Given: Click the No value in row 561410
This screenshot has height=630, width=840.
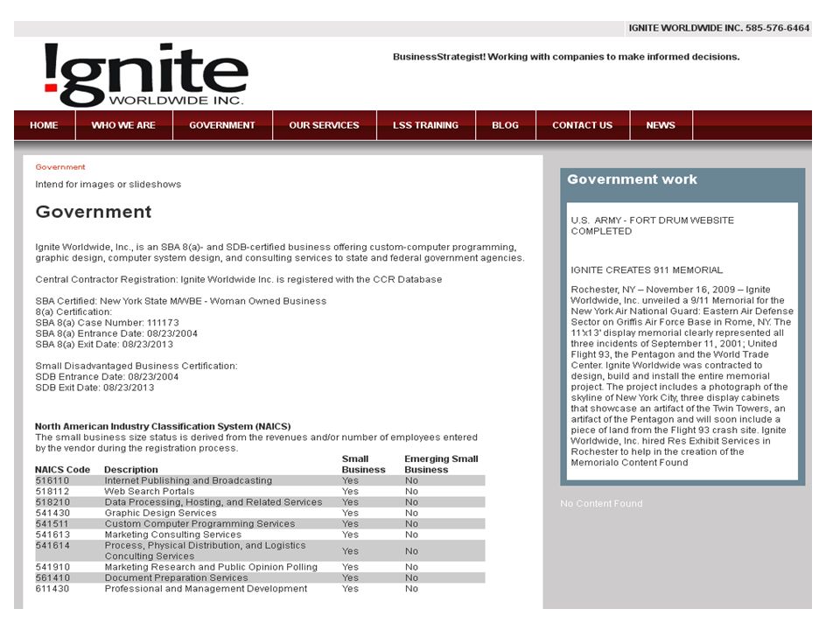Looking at the screenshot, I should point(411,577).
